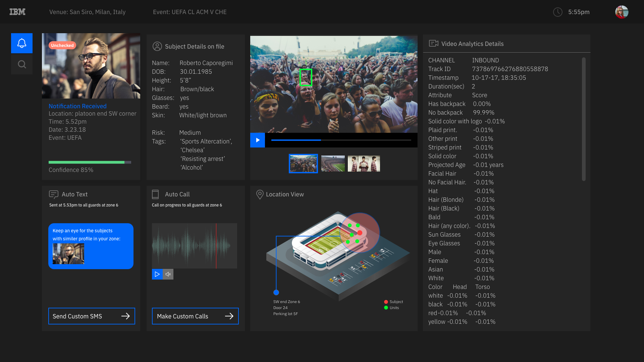Open the notifications bell in sidebar
This screenshot has width=644, height=362.
[22, 43]
